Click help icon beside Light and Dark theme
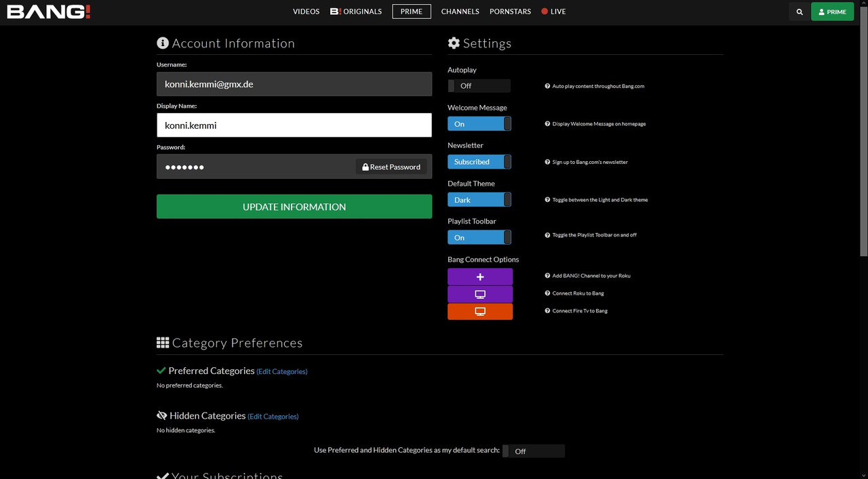Image resolution: width=868 pixels, height=479 pixels. point(547,200)
